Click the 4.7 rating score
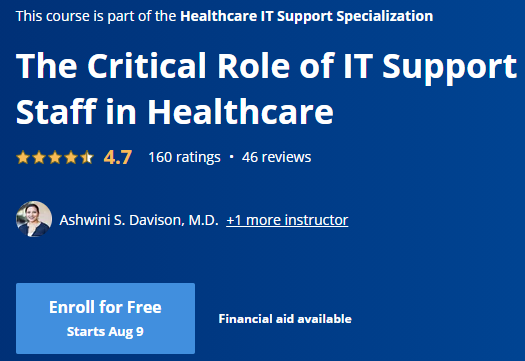The image size is (525, 361). point(118,157)
